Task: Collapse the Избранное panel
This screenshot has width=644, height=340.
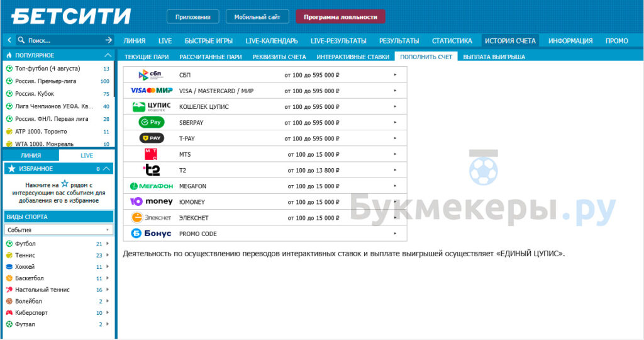Action: (x=106, y=169)
